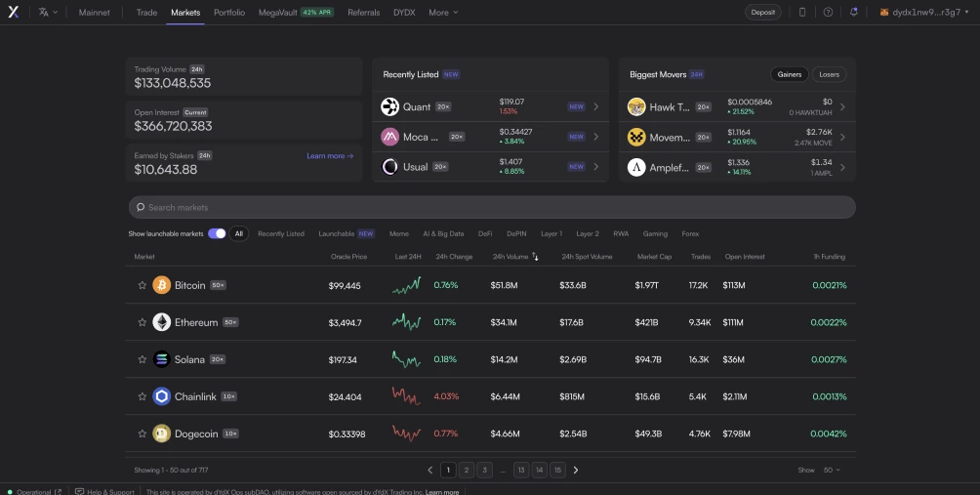
Task: Go to page 2 of markets
Action: 467,470
